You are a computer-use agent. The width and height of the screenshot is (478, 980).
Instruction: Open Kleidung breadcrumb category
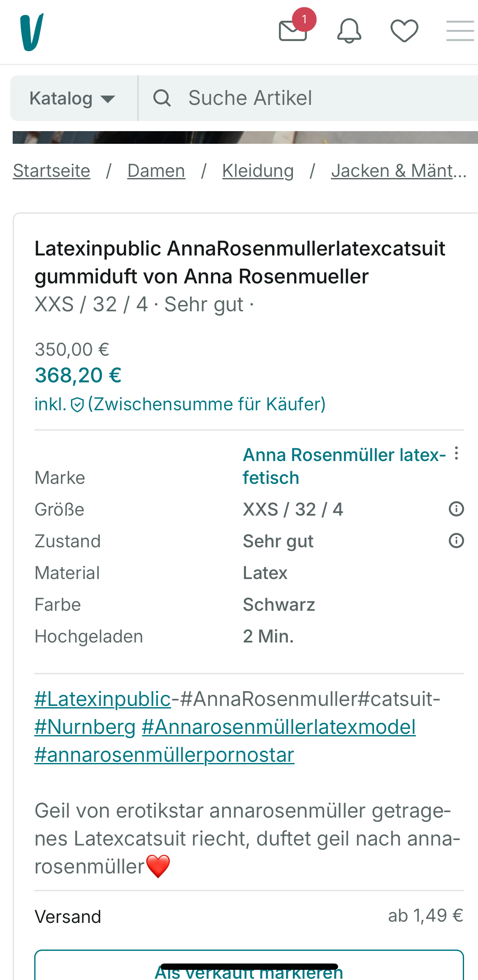[258, 171]
